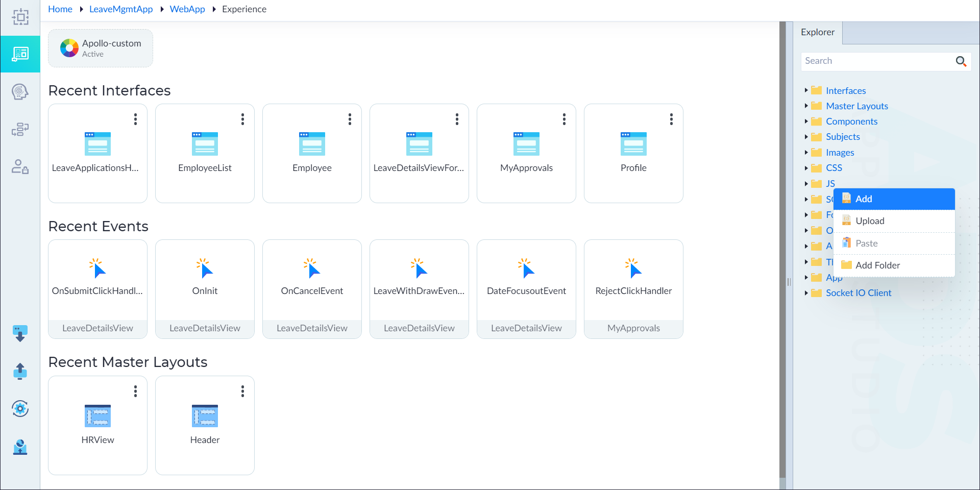The image size is (980, 490).
Task: Choose Add from the context menu
Action: [x=894, y=199]
